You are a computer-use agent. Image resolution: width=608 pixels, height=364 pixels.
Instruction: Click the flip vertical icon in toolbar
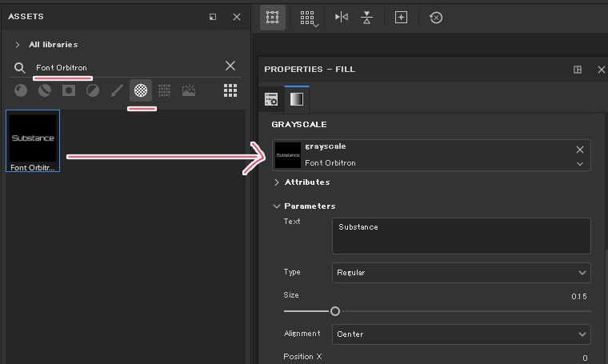pyautogui.click(x=366, y=17)
